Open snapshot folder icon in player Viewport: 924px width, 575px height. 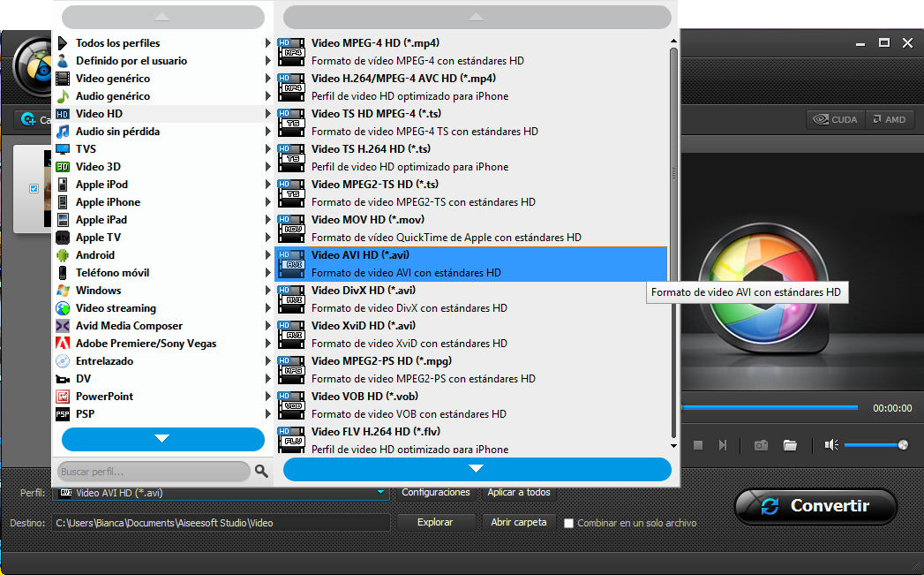(x=790, y=445)
